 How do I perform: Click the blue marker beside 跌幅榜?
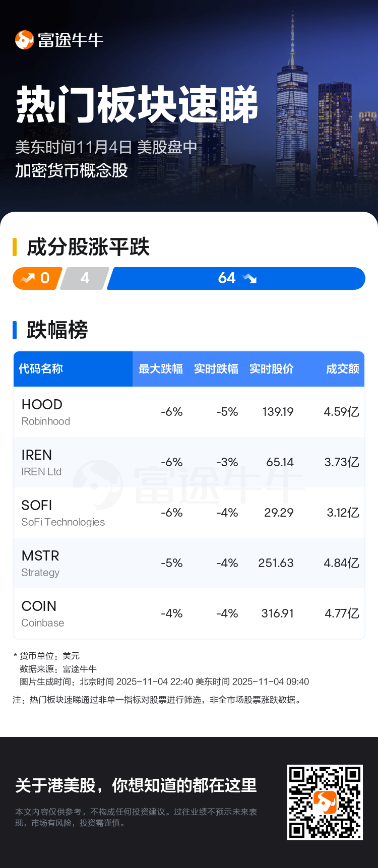coord(15,330)
